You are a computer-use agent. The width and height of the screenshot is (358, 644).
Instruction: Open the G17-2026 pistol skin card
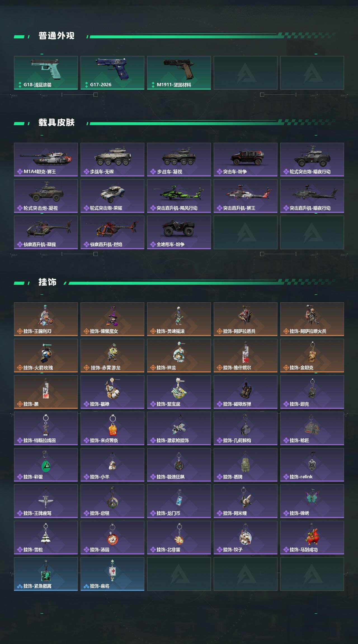pos(112,73)
